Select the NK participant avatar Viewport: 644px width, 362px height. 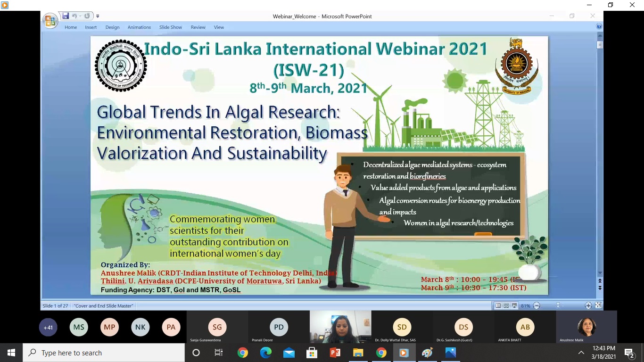(x=140, y=327)
